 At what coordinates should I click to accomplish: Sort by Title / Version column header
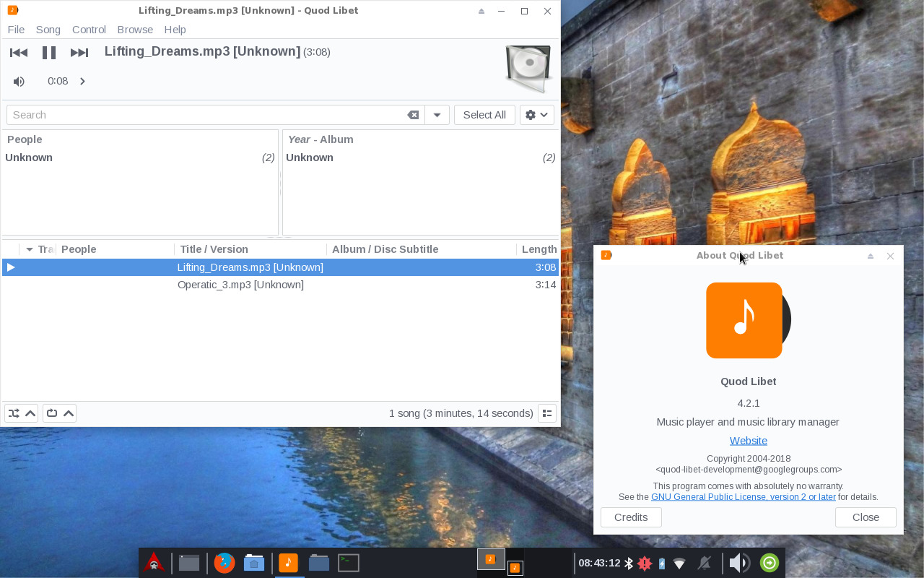(250, 249)
